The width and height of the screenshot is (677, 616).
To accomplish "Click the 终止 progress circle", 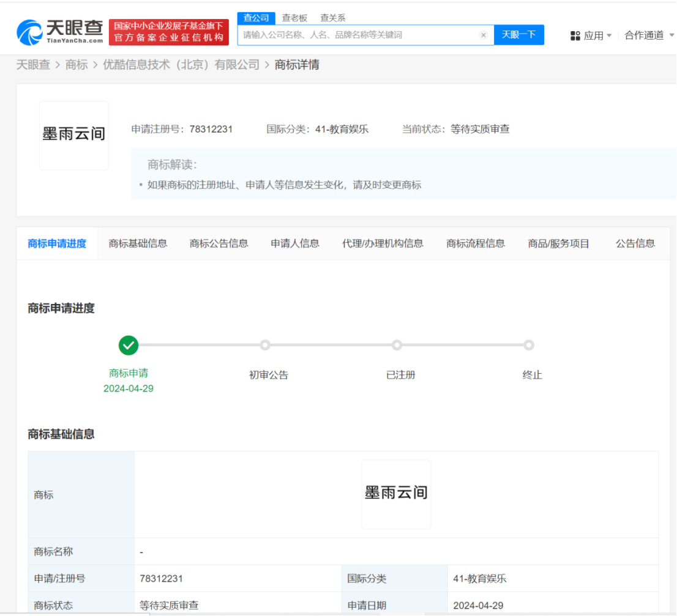I will coord(528,345).
